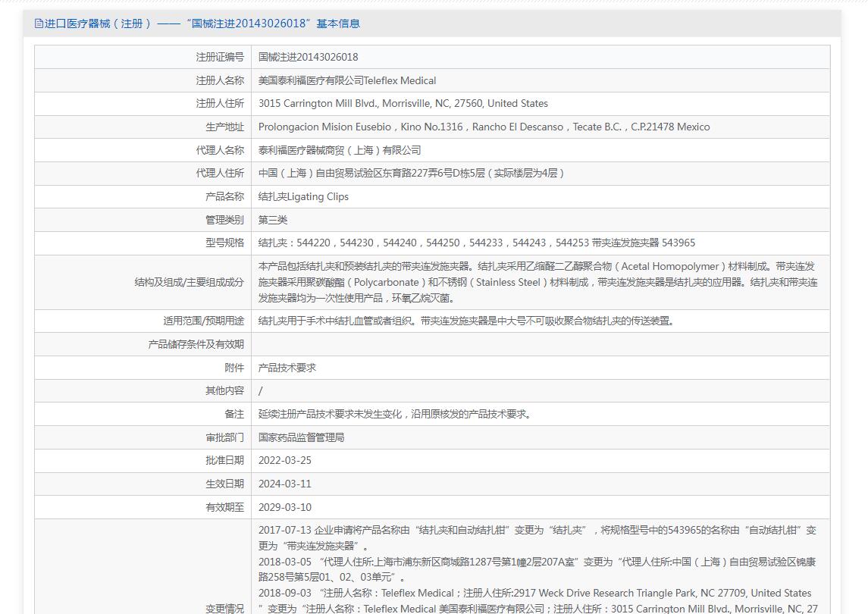
Task: Click the document icon beside the page heading
Action: click(x=39, y=23)
